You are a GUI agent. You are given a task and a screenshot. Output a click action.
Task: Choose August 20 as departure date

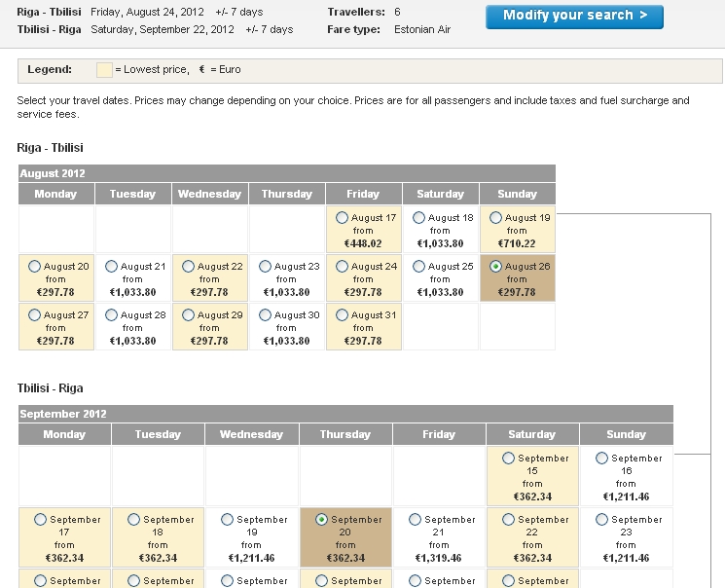(x=34, y=266)
